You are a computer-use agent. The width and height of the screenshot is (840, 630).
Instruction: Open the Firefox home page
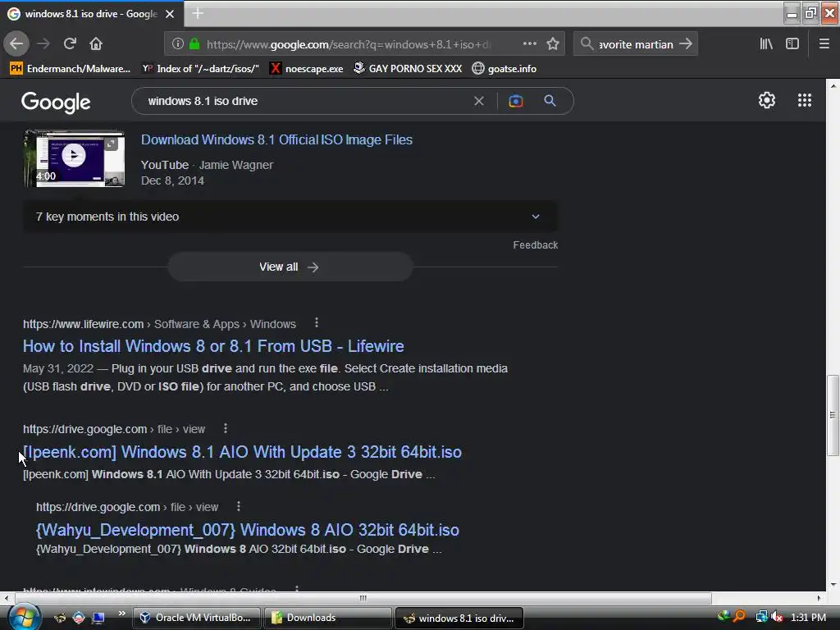click(x=96, y=44)
